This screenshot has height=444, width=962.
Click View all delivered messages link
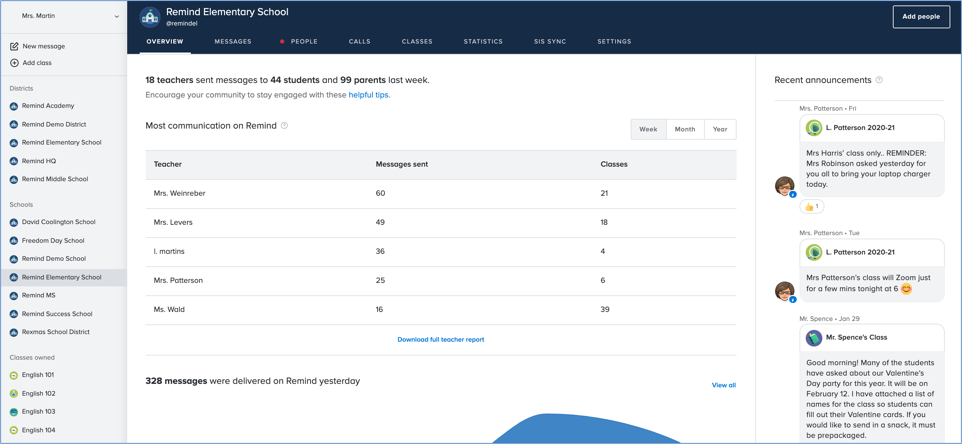click(723, 385)
